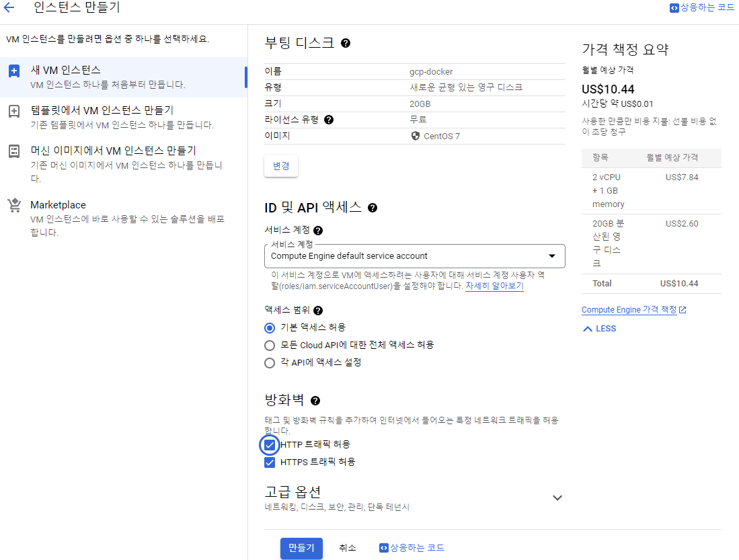Open the help icon next to ID 및 API 액세스
Viewport: 739px width, 560px height.
click(373, 208)
